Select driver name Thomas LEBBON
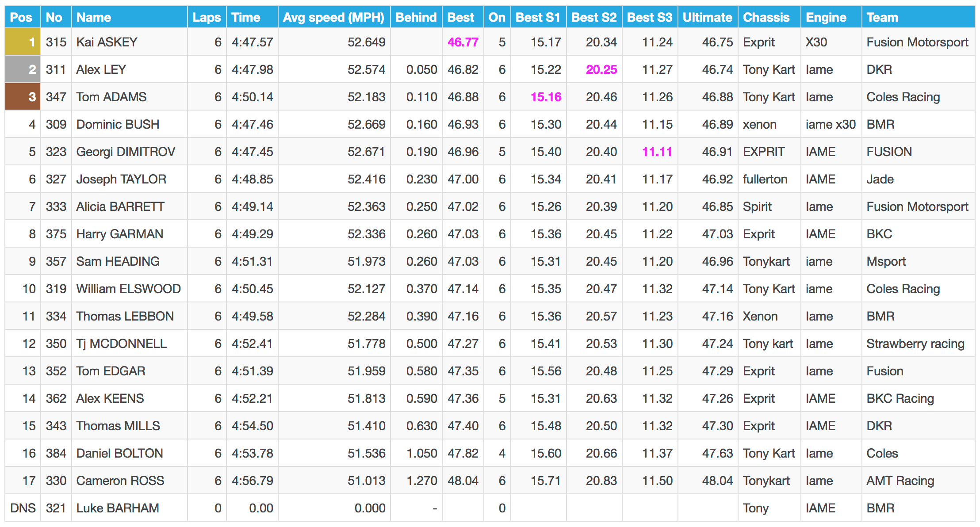 [125, 316]
